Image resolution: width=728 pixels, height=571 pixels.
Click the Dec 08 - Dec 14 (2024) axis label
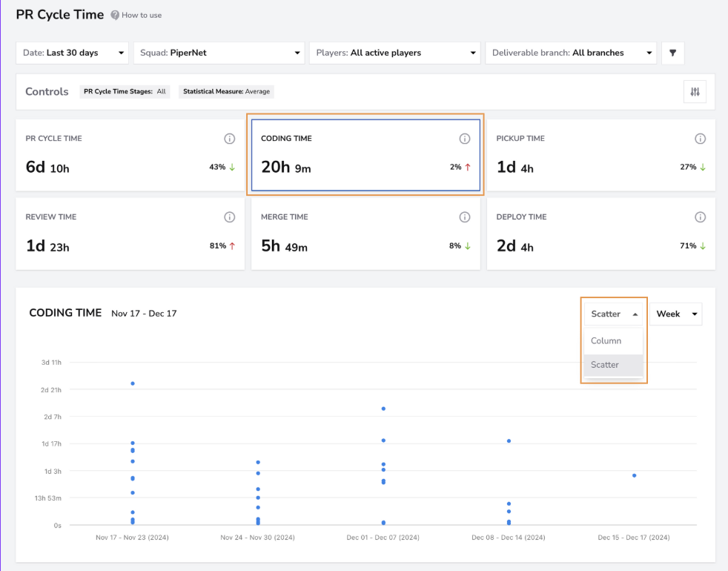tap(509, 538)
